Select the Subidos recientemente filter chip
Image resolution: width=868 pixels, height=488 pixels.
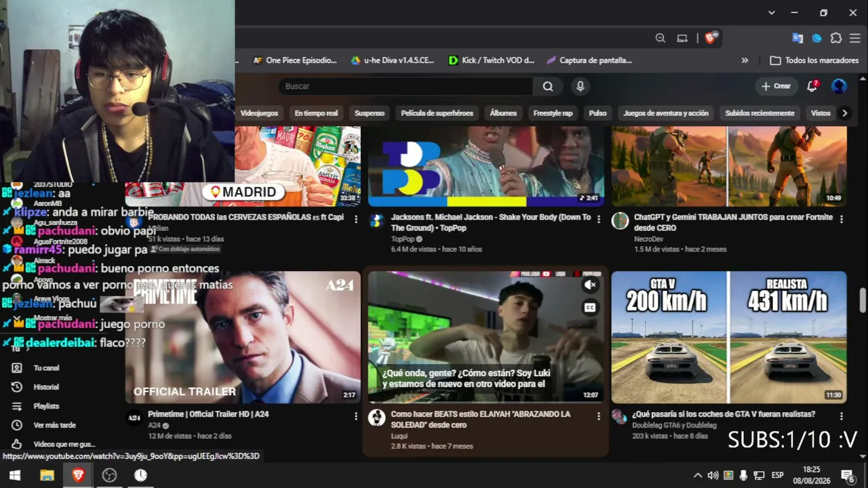point(759,113)
